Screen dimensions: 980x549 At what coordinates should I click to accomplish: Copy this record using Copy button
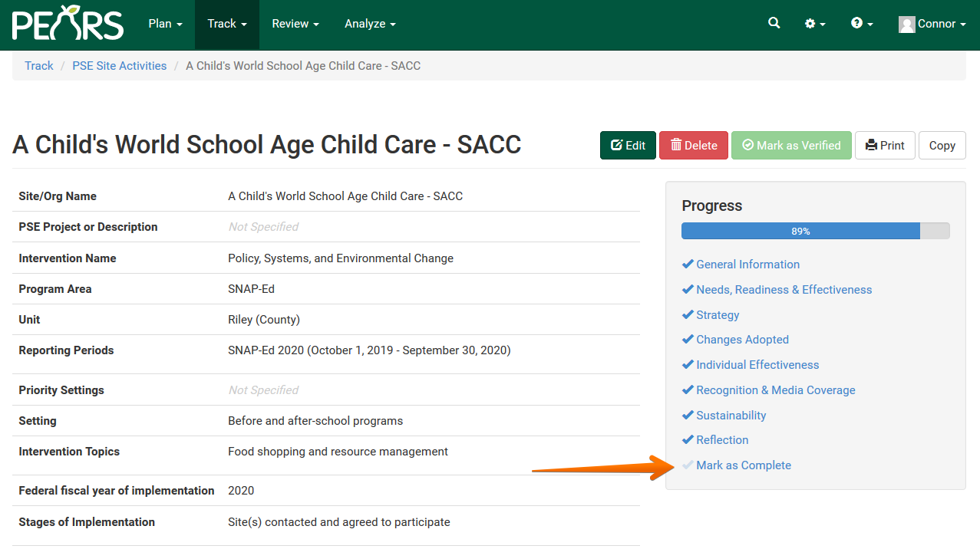(x=942, y=146)
